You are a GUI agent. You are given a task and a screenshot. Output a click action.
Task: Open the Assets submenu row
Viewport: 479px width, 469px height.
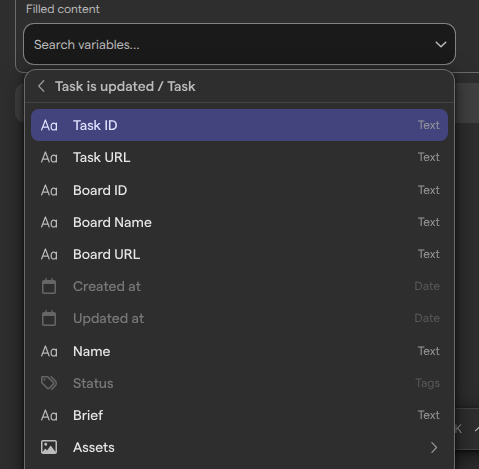pyautogui.click(x=239, y=447)
